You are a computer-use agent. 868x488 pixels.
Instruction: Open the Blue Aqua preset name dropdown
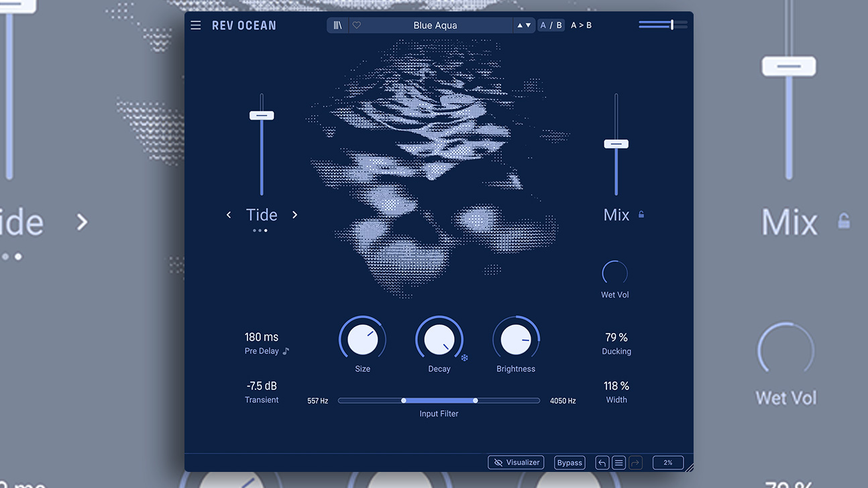tap(435, 25)
